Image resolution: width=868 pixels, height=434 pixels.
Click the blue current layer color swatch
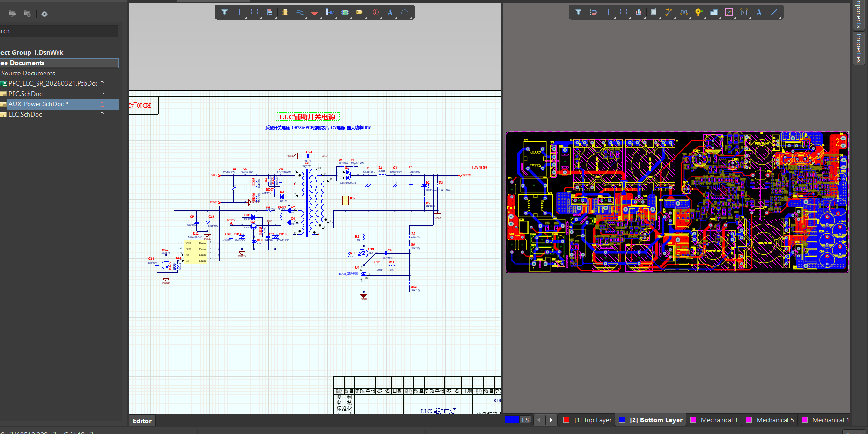pyautogui.click(x=512, y=419)
